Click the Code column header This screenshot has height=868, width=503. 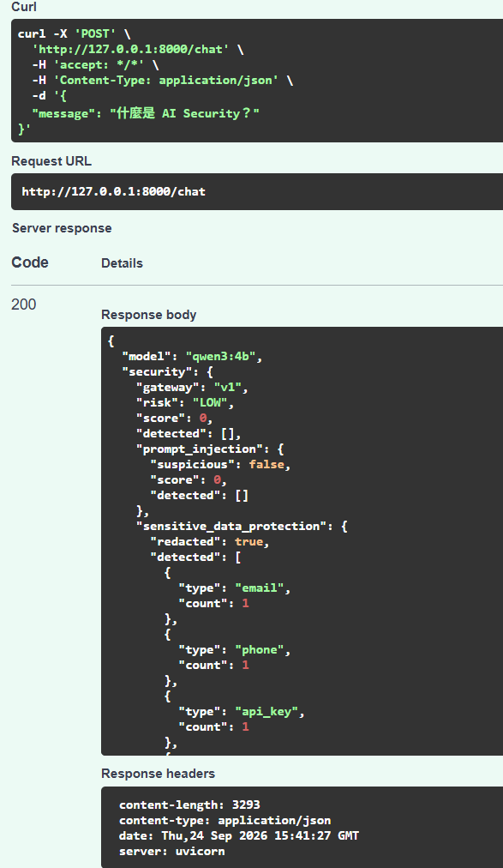click(x=30, y=262)
